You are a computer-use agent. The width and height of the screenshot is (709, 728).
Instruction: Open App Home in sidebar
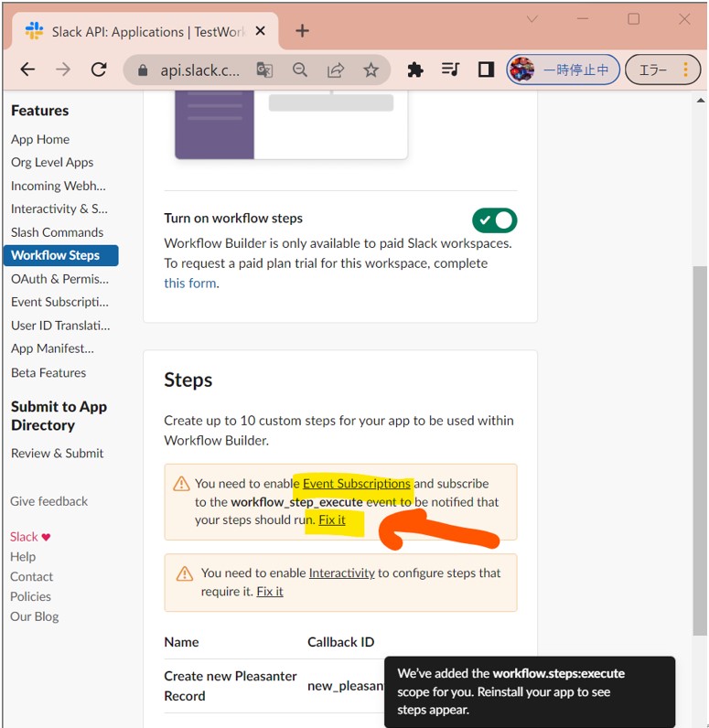tap(40, 139)
